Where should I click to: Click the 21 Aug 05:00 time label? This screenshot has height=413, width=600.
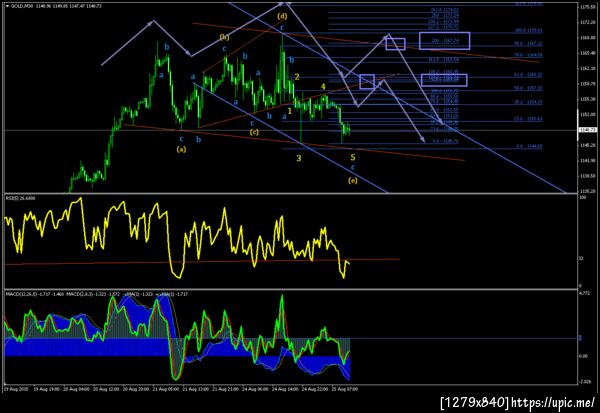(166, 389)
